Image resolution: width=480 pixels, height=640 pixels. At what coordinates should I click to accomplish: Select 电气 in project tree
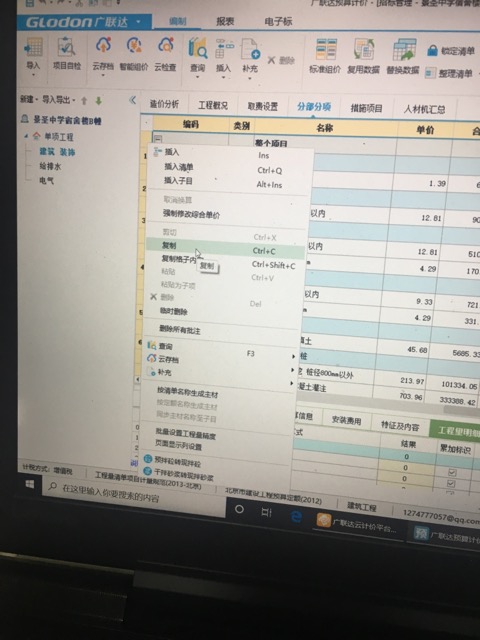pos(47,180)
